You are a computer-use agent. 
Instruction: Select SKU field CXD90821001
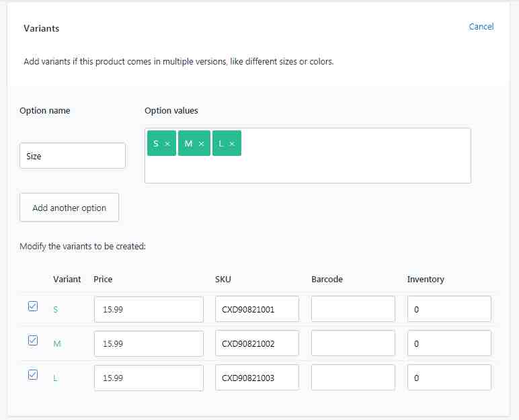257,310
